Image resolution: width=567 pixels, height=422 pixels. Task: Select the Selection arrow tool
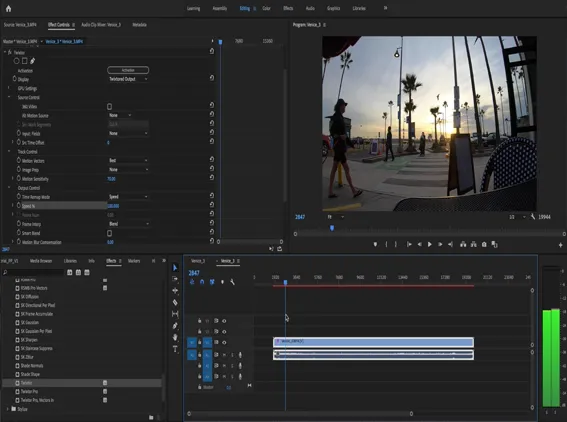coord(175,268)
